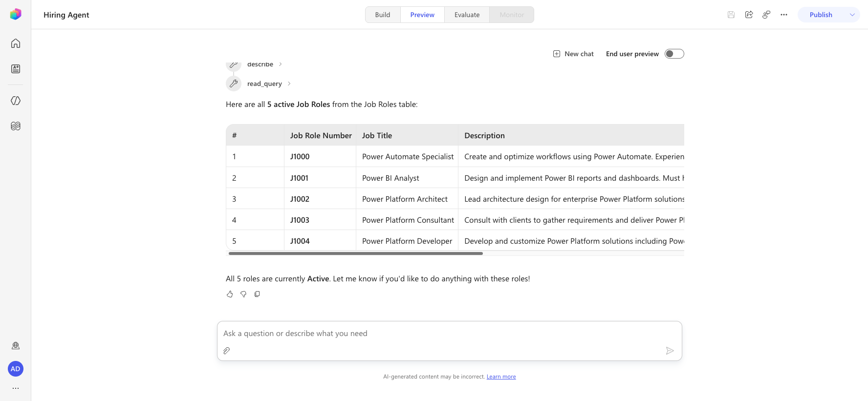Click the Copilot Studio logo
This screenshot has width=868, height=401.
click(16, 14)
